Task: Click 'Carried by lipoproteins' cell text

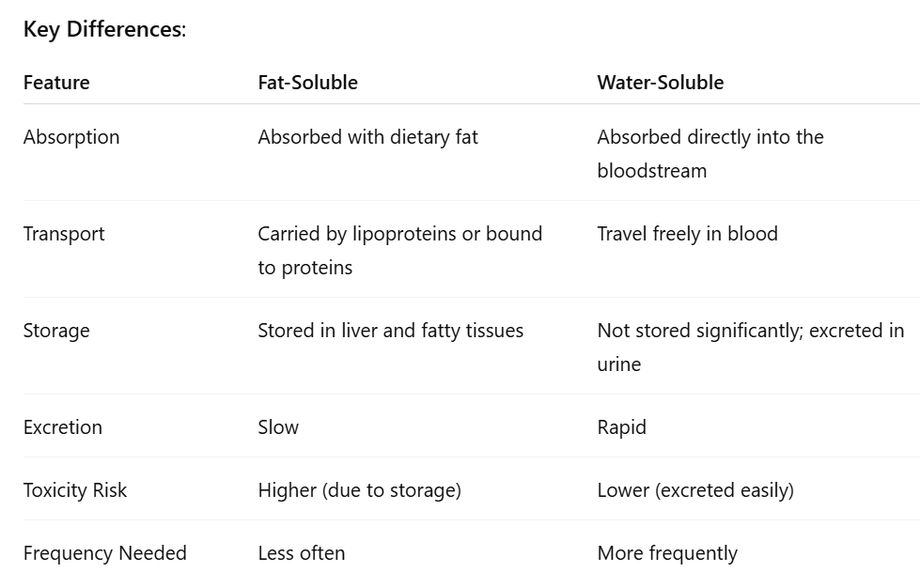Action: [x=400, y=251]
